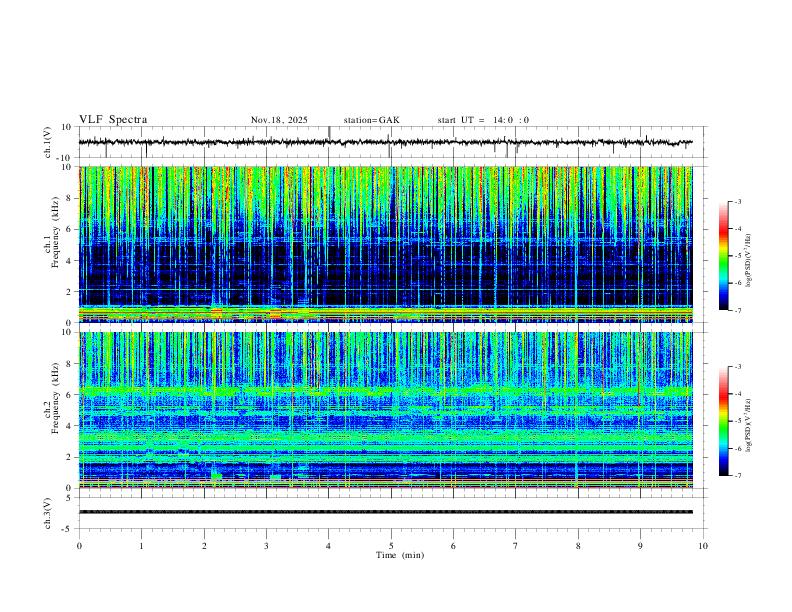
Task: Click the "-4" label on ch.2 color bar
Action: coord(737,394)
